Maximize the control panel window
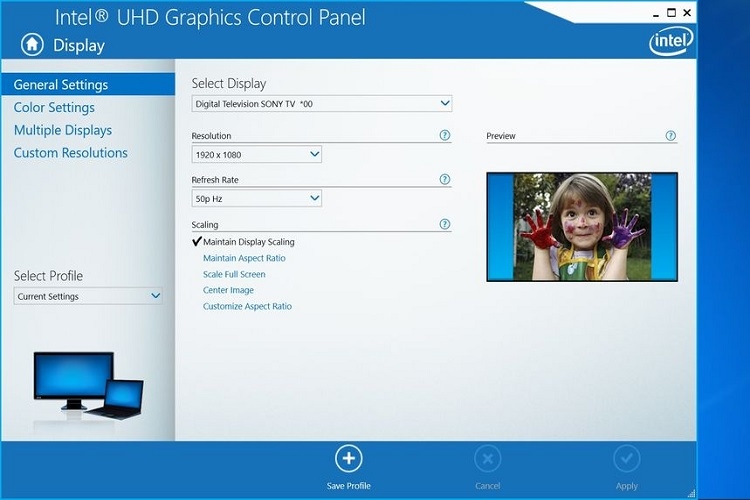Viewport: 750px width, 500px height. (x=672, y=13)
